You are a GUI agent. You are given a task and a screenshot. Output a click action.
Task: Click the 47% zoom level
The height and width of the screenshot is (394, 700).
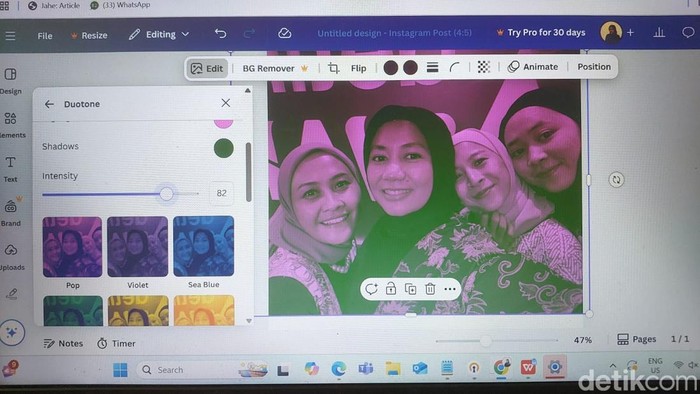[x=583, y=340]
